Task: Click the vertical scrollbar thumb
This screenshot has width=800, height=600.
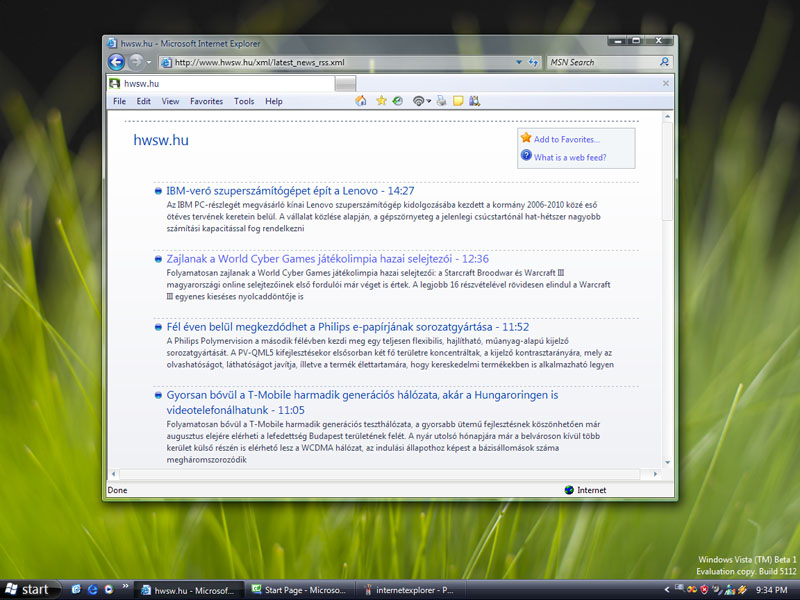Action: pos(667,171)
